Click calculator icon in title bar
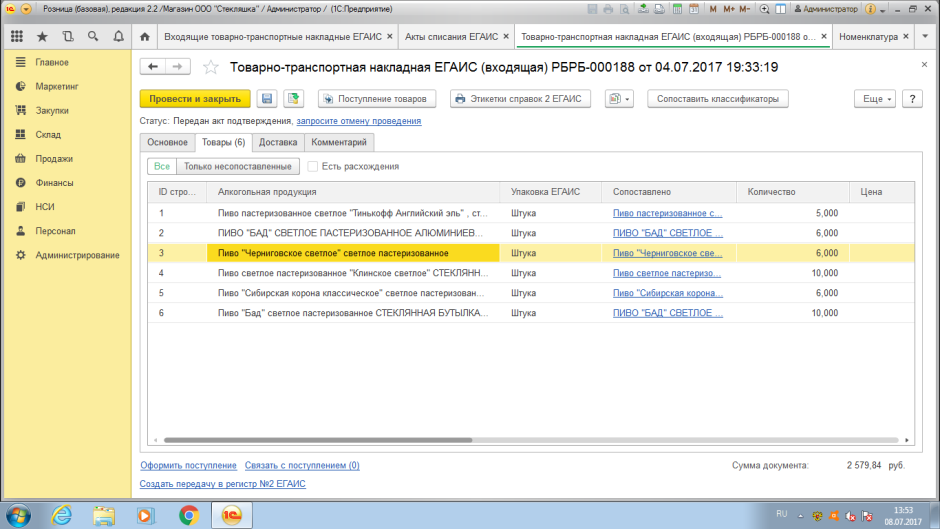The width and height of the screenshot is (940, 529). click(677, 9)
